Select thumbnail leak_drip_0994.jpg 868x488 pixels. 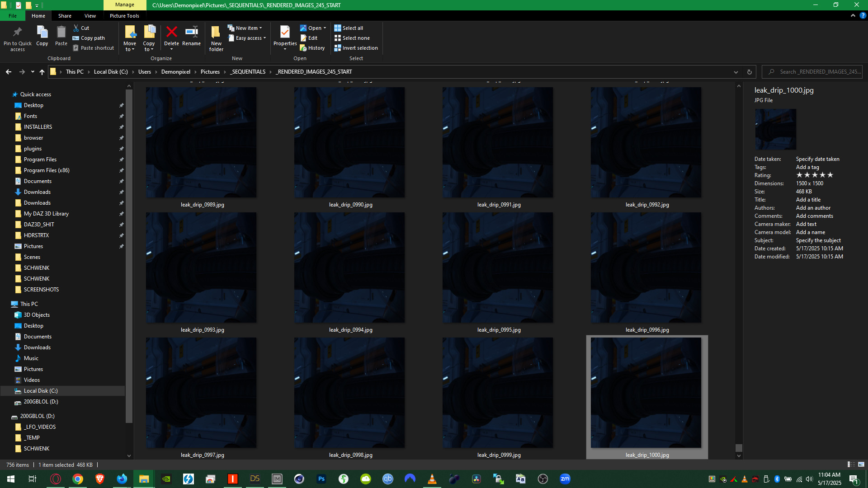click(349, 267)
